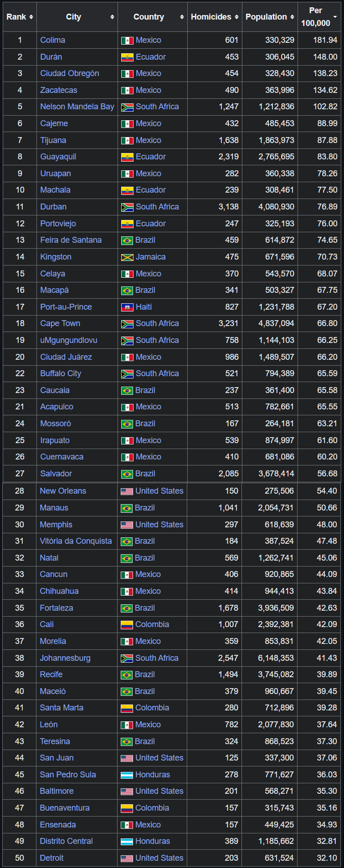Select Tijuana's 1,638 homicides cell
344x868 pixels.
tap(215, 140)
